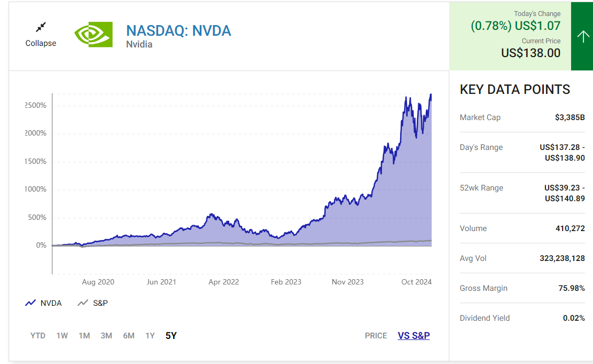Select the 6M time range
This screenshot has height=364, width=593.
pyautogui.click(x=129, y=336)
